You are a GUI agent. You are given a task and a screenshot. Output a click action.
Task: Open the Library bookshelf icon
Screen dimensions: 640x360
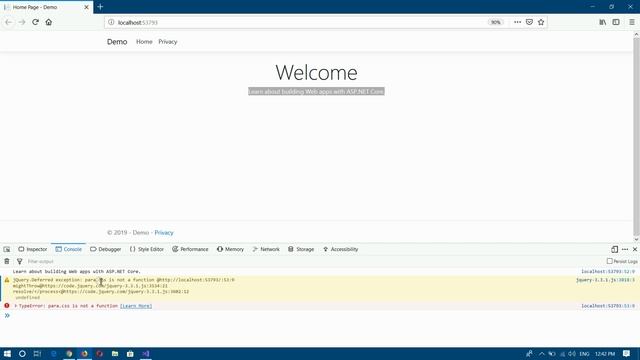602,22
